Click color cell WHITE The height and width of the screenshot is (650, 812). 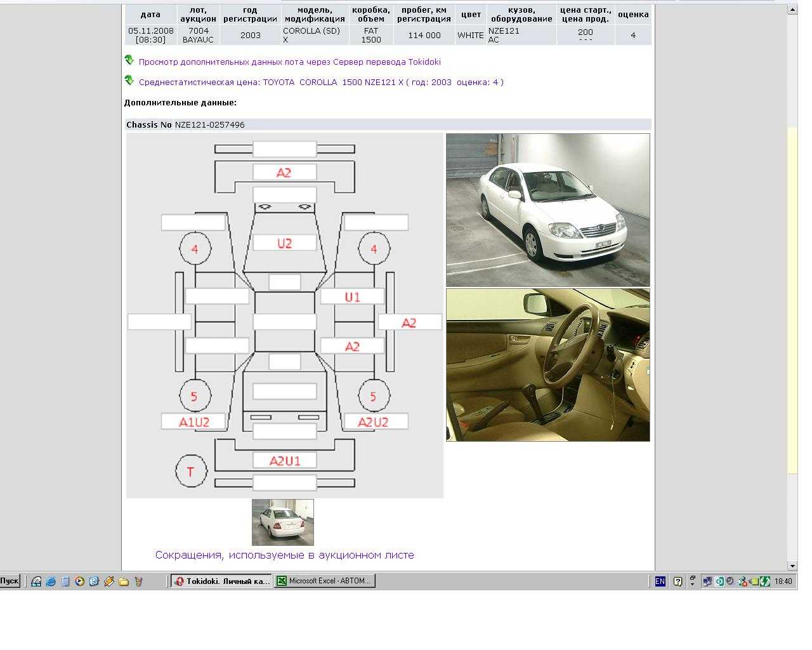[471, 35]
